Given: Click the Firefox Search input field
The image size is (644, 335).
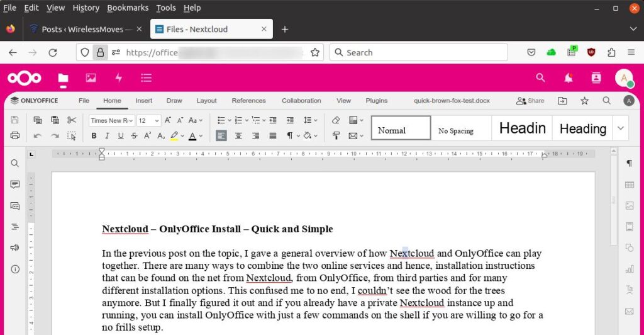Looking at the screenshot, I should coord(418,53).
